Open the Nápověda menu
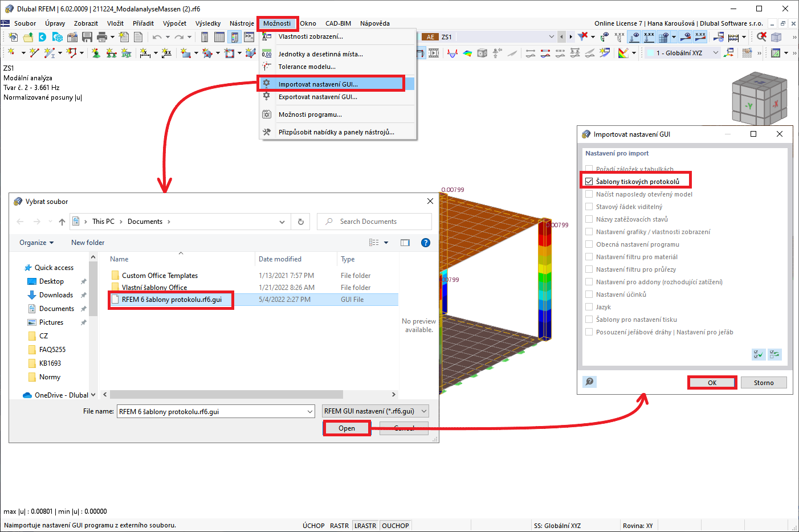 click(375, 23)
